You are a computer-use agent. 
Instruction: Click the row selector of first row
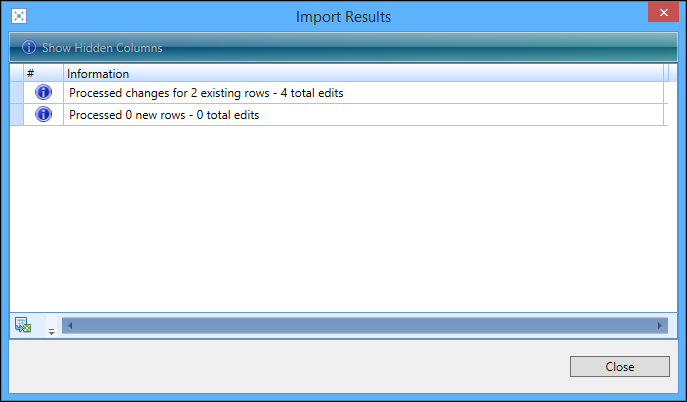pos(17,92)
